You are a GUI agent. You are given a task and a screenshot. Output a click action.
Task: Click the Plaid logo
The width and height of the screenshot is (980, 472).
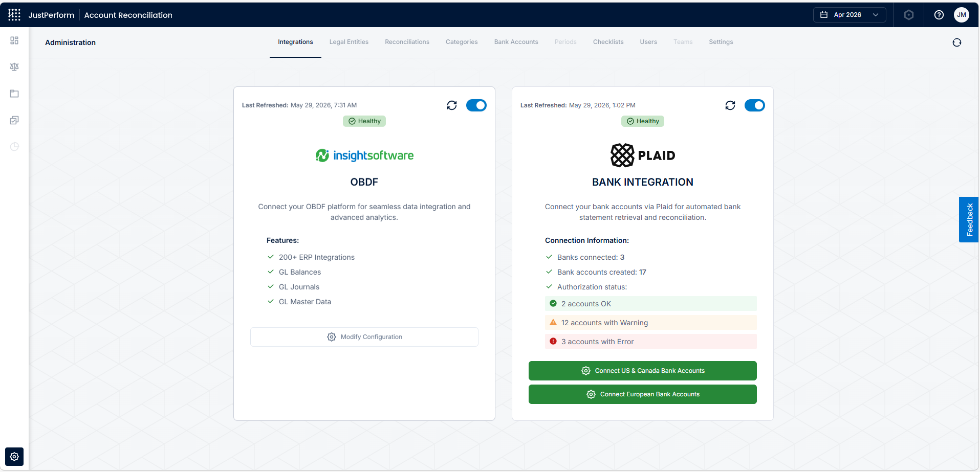[x=643, y=155]
